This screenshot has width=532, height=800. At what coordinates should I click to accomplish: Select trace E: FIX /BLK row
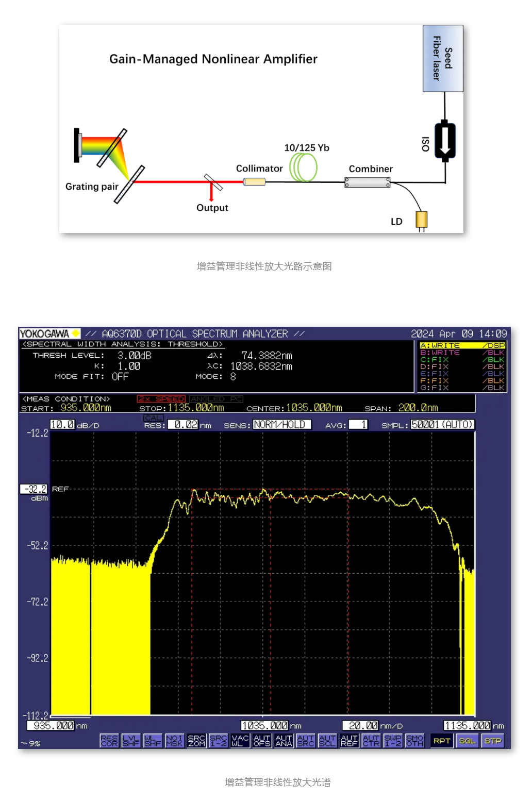click(462, 374)
